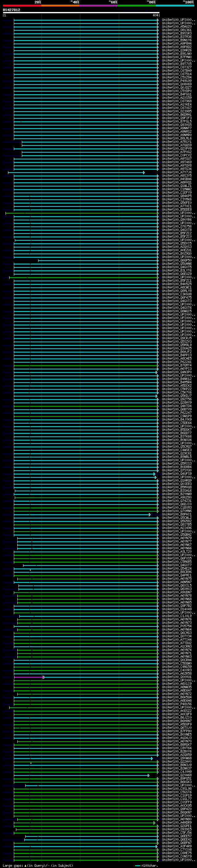Image resolution: width=197 pixels, height=868 pixels.
Task: Select the UniRef100_B9GJW0 label
Action: pos(177,54)
